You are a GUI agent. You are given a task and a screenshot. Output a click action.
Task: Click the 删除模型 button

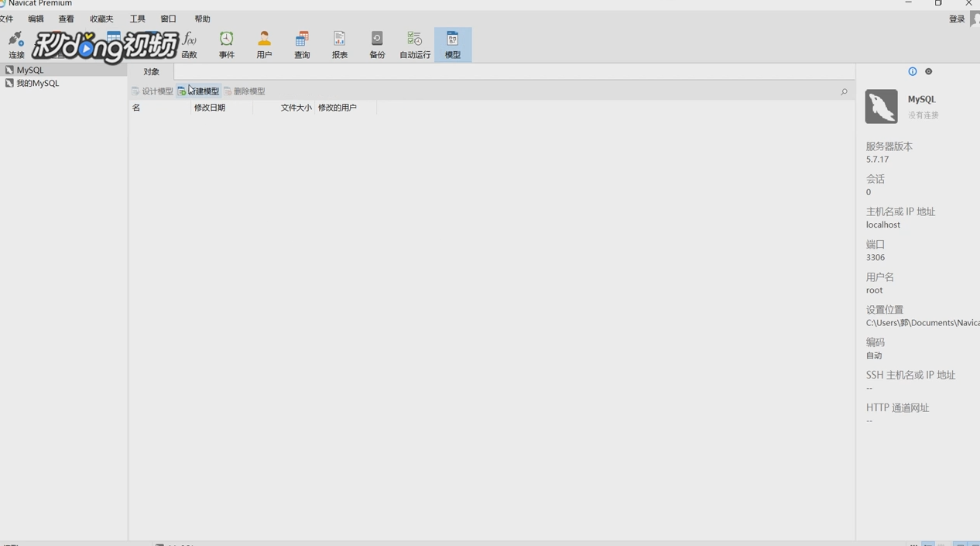(x=245, y=91)
